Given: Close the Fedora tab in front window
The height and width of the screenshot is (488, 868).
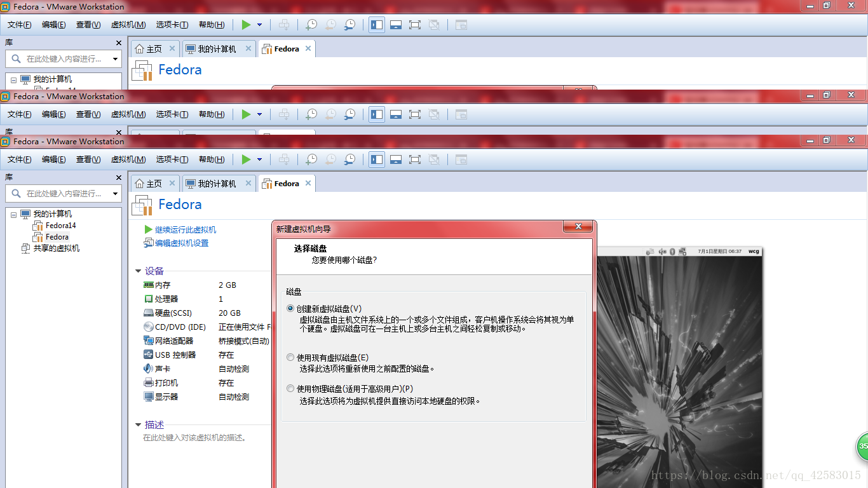Looking at the screenshot, I should (308, 183).
